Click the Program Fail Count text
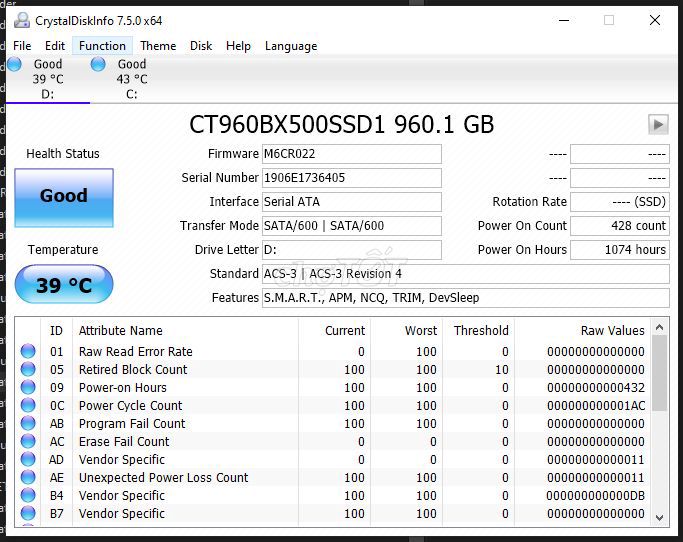 [132, 423]
